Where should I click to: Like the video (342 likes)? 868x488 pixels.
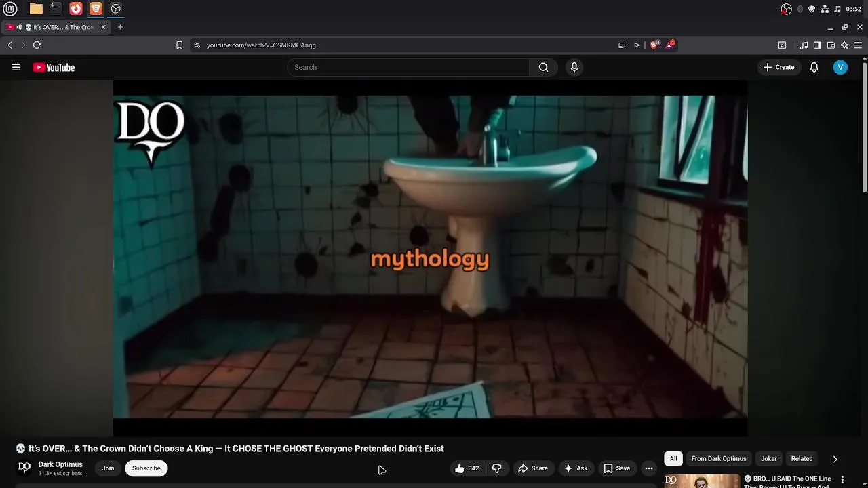467,468
